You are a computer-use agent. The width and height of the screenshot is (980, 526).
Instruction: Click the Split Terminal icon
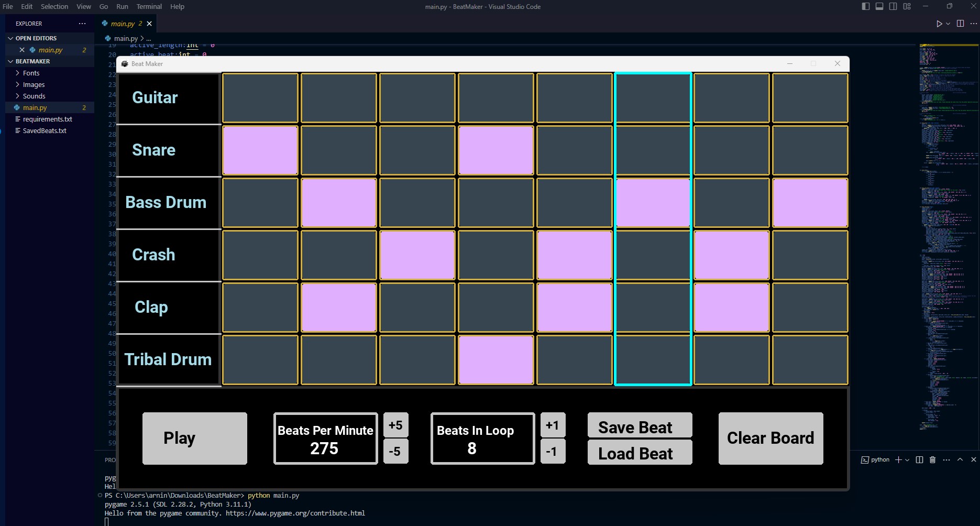(919, 459)
